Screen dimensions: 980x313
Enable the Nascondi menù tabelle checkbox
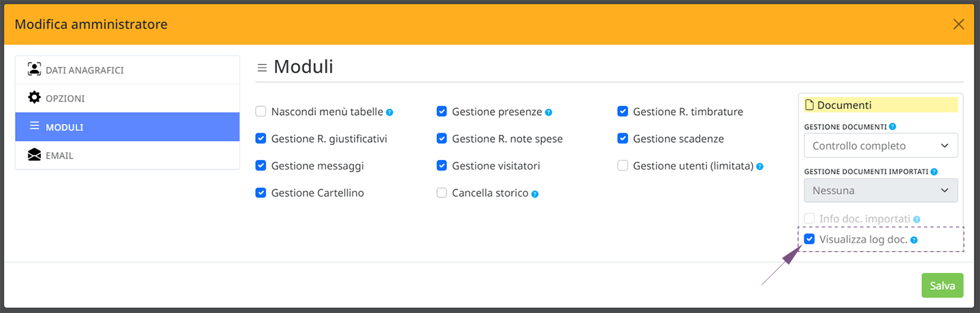pyautogui.click(x=261, y=112)
